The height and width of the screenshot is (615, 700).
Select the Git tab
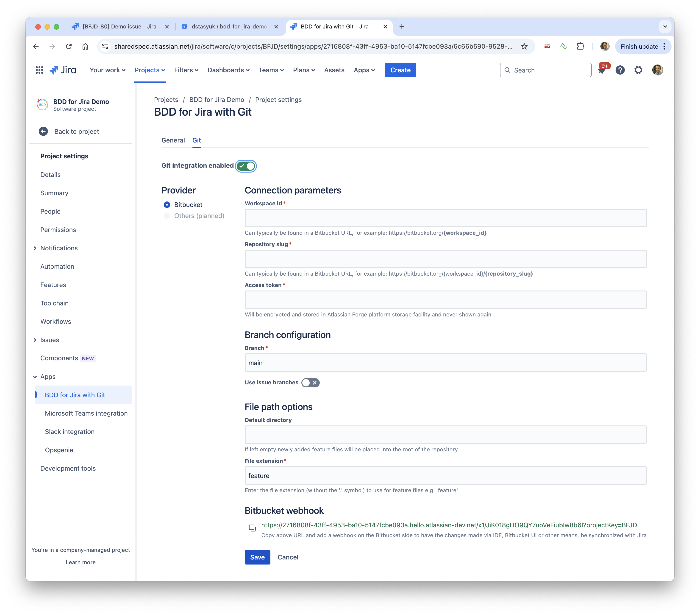[x=197, y=140]
